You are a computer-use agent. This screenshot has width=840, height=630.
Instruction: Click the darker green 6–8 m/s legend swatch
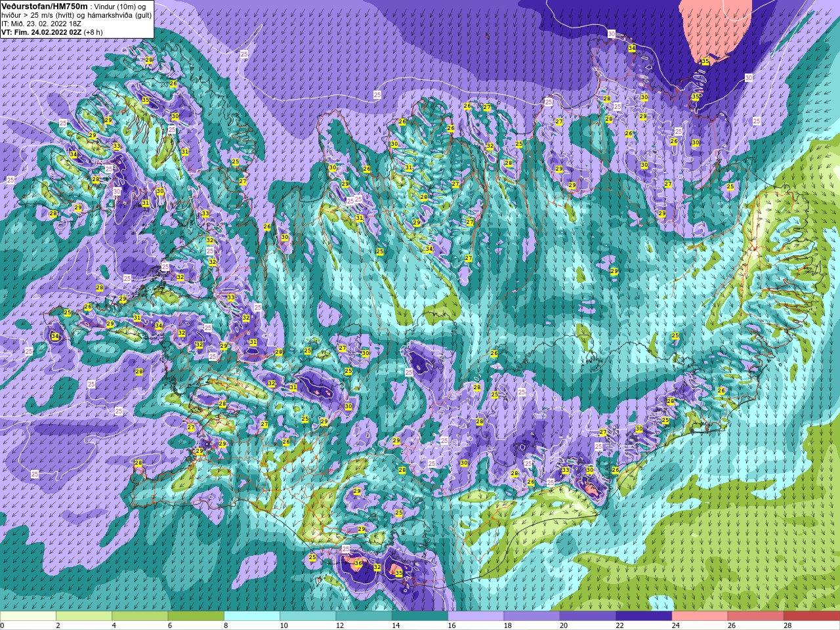(196, 616)
